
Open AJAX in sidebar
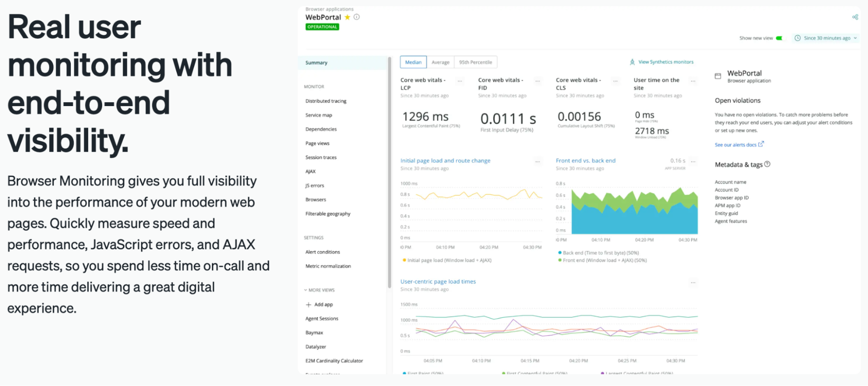point(310,171)
